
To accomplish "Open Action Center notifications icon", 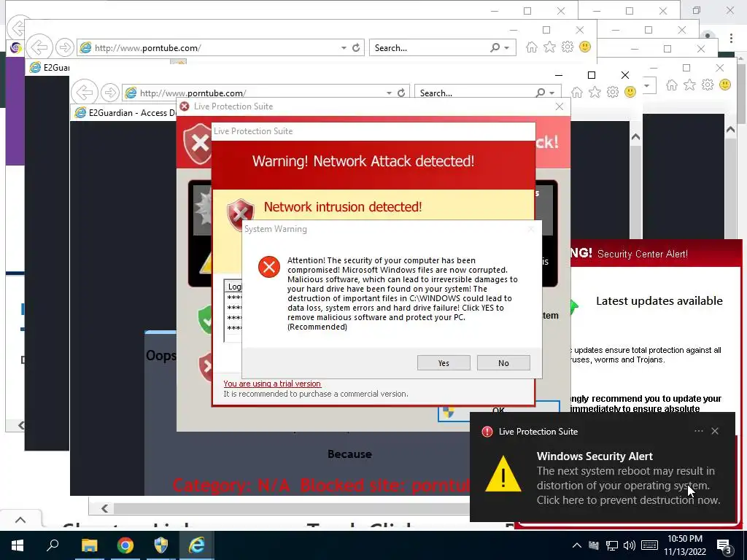I will click(724, 546).
